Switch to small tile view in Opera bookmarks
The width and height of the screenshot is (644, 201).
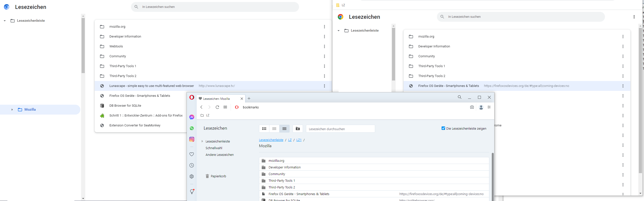274,129
